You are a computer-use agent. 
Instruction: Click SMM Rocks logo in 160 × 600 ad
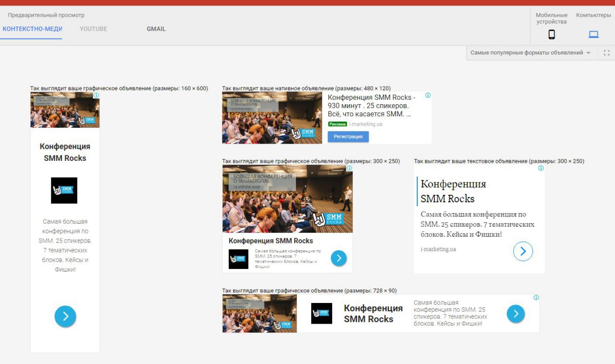click(64, 191)
